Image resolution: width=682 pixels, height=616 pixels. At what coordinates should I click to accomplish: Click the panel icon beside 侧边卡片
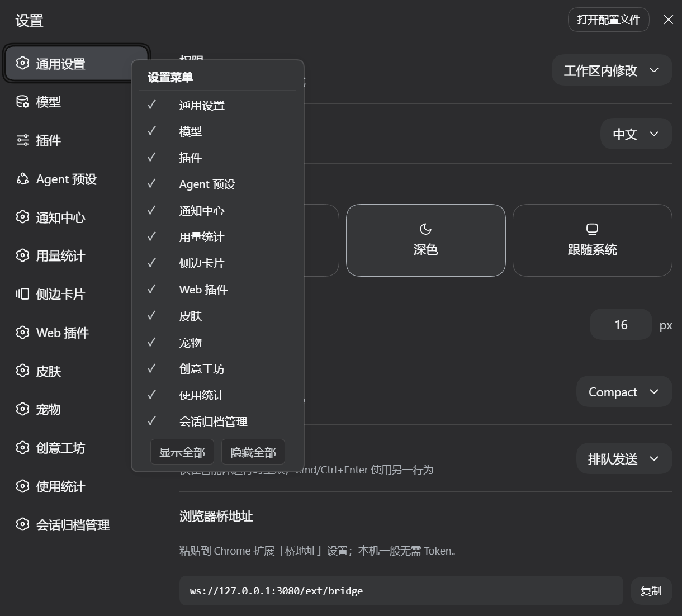point(22,294)
